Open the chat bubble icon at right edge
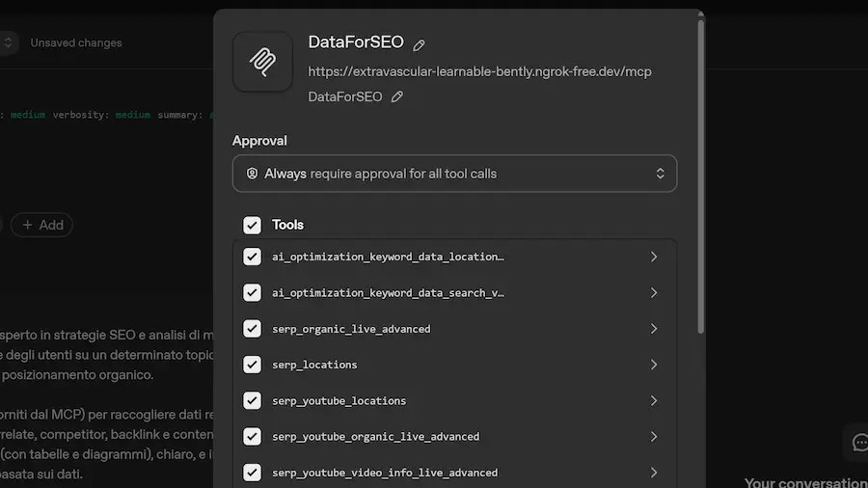 coord(860,442)
